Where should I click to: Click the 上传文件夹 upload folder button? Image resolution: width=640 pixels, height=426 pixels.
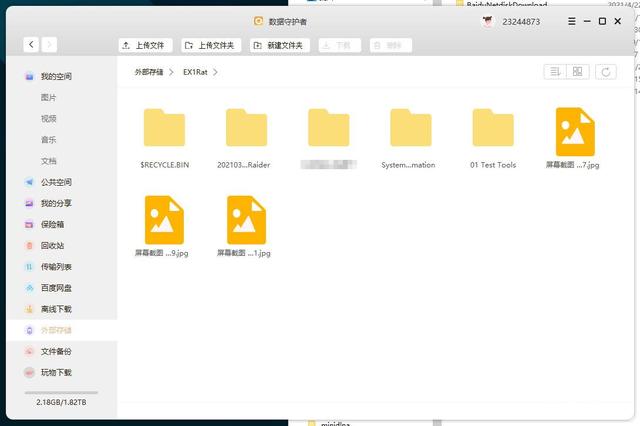click(x=211, y=45)
